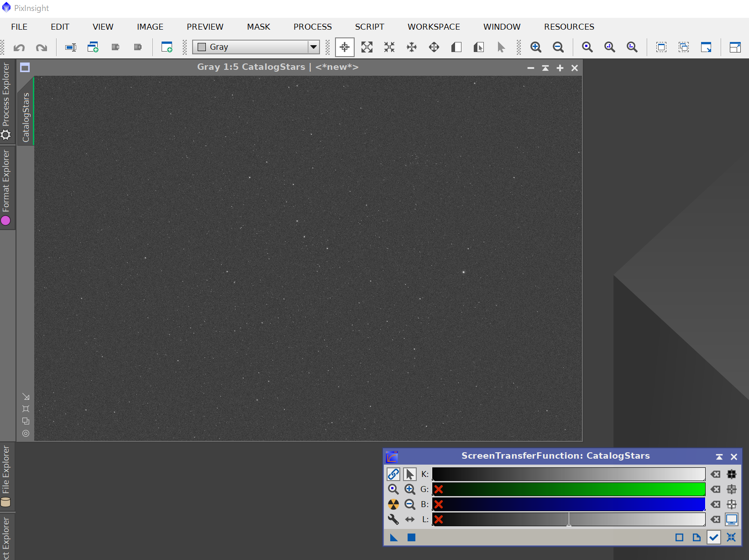Shade the ScreenTransferFunction window
The height and width of the screenshot is (560, 749).
[719, 456]
